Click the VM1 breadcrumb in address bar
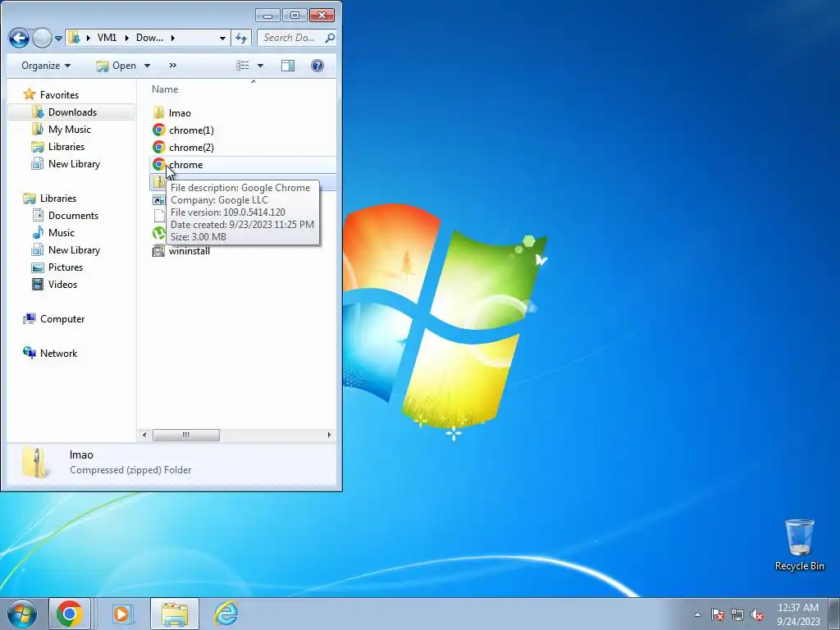Screen dimensions: 840x630 107,38
